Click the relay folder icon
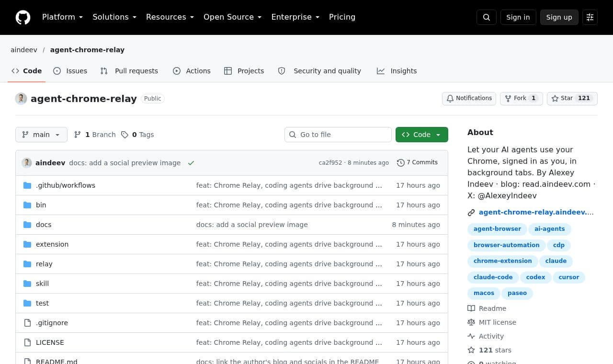This screenshot has height=364, width=613. click(x=27, y=264)
